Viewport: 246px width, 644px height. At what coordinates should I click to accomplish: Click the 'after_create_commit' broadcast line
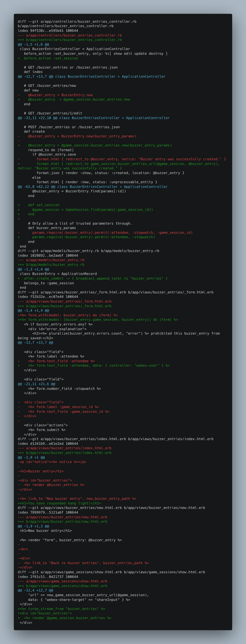coord(93,278)
